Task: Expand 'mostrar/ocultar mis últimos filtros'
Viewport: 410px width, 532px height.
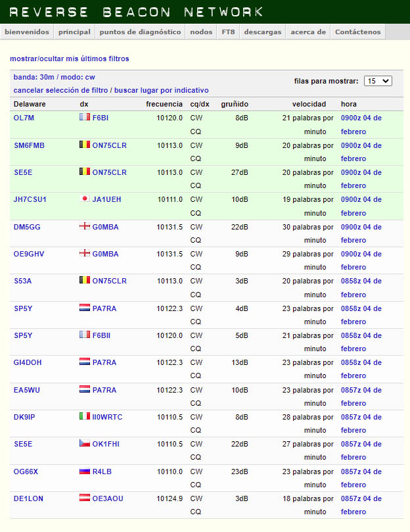Action: click(69, 59)
